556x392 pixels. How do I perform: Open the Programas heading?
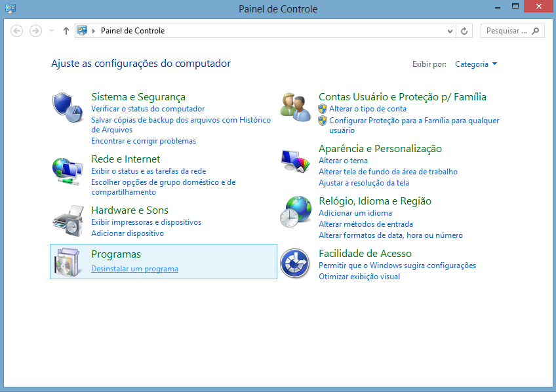click(x=116, y=254)
